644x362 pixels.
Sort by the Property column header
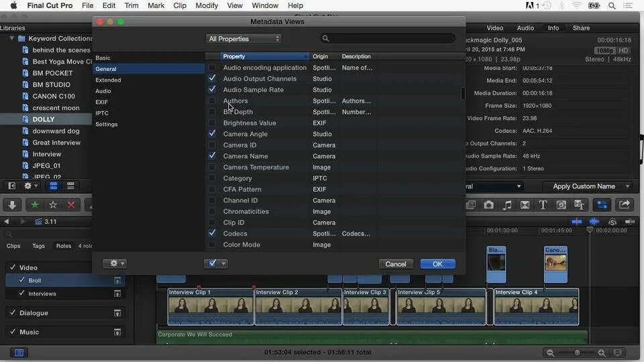click(264, 56)
